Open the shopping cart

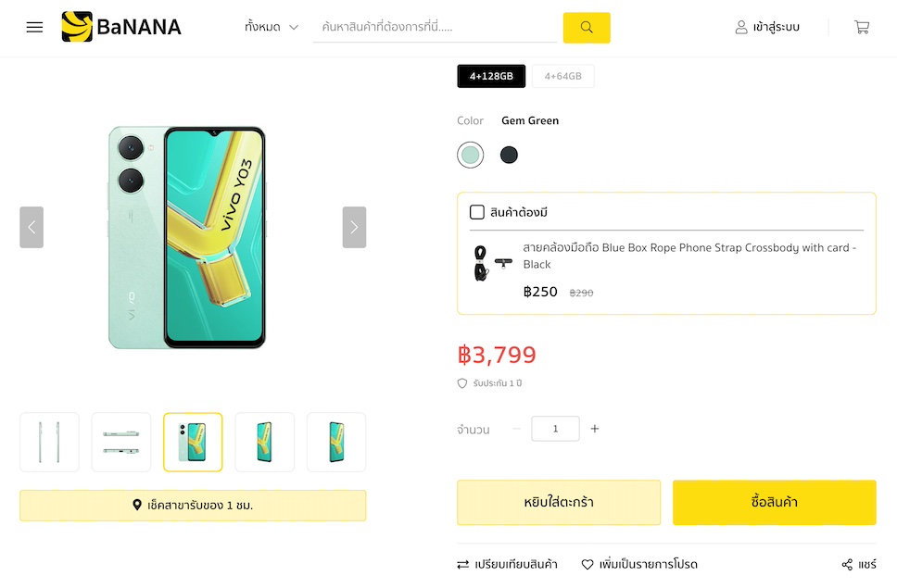pos(862,27)
